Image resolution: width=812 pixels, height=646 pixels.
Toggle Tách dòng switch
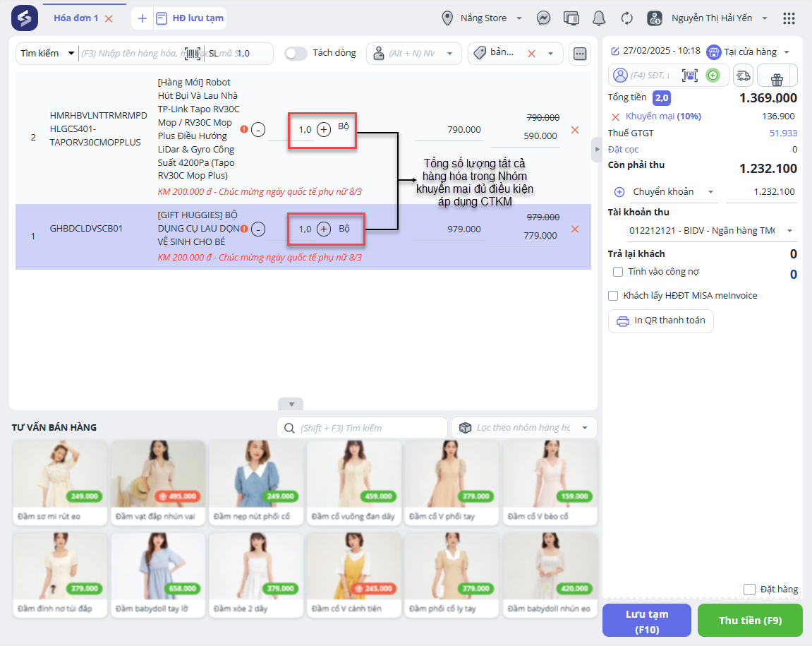point(296,54)
